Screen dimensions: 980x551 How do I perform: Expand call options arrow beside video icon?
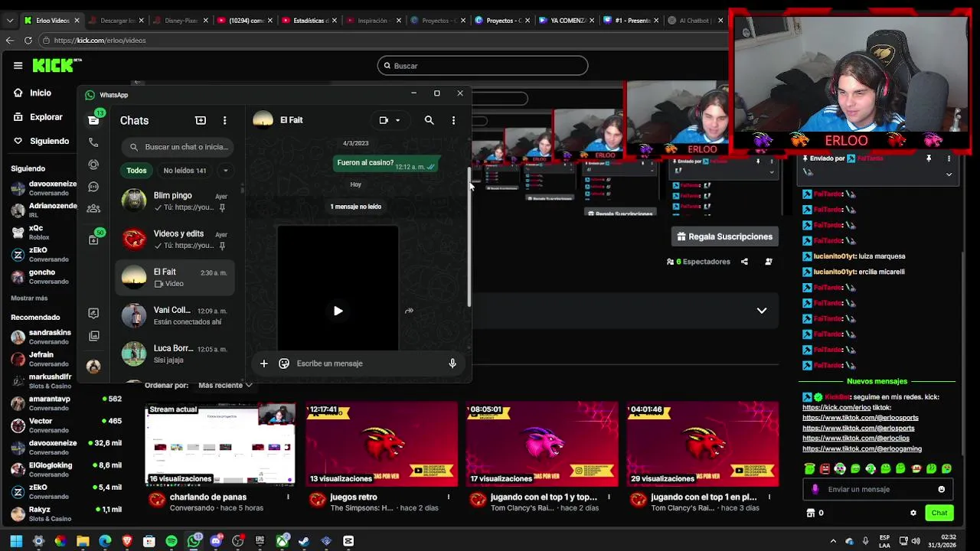pyautogui.click(x=397, y=120)
